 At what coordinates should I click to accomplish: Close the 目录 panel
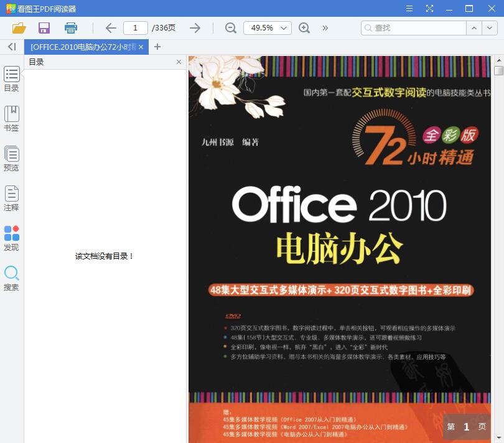coord(179,62)
